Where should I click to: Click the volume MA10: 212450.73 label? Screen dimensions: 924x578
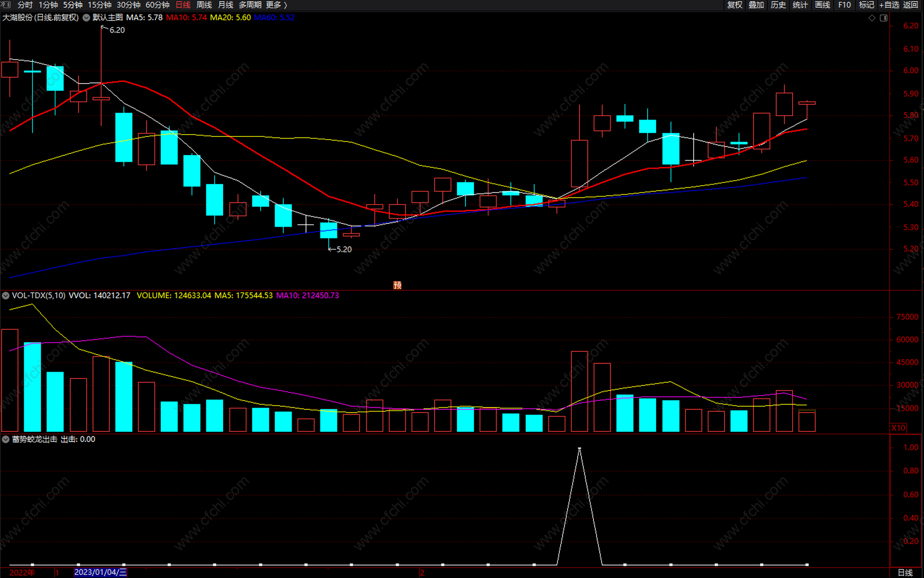308,295
